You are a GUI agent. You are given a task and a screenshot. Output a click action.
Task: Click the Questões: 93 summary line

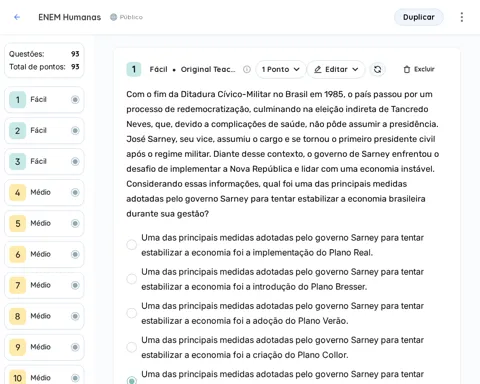tap(44, 54)
